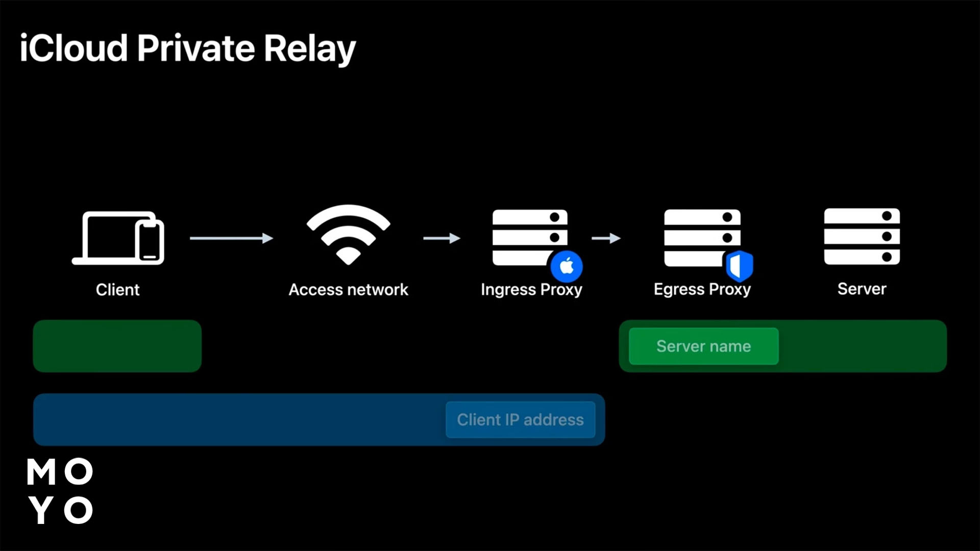This screenshot has height=551, width=980.
Task: Click the 'Client IP address' blue box
Action: click(x=520, y=419)
